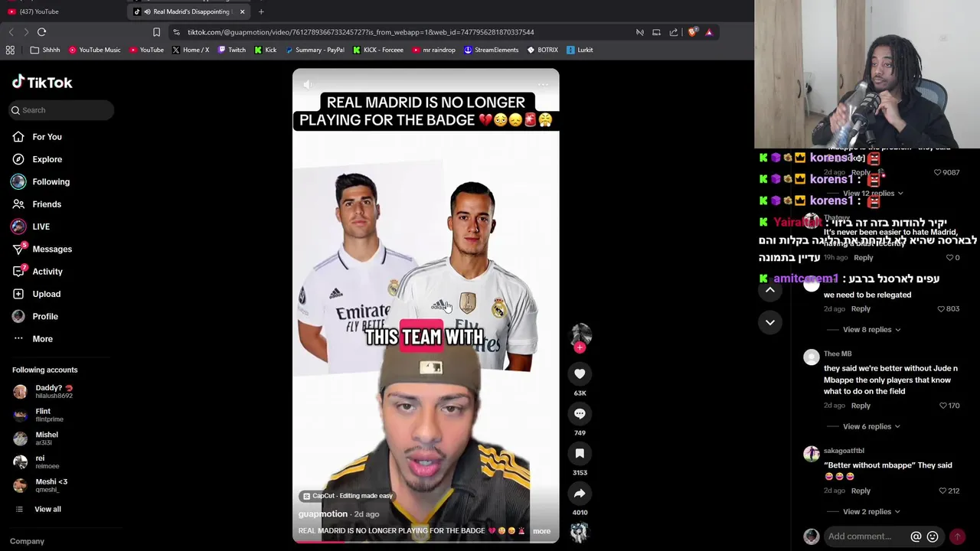
Task: Like sakagoatftbl's comment with 212 likes
Action: tap(942, 491)
